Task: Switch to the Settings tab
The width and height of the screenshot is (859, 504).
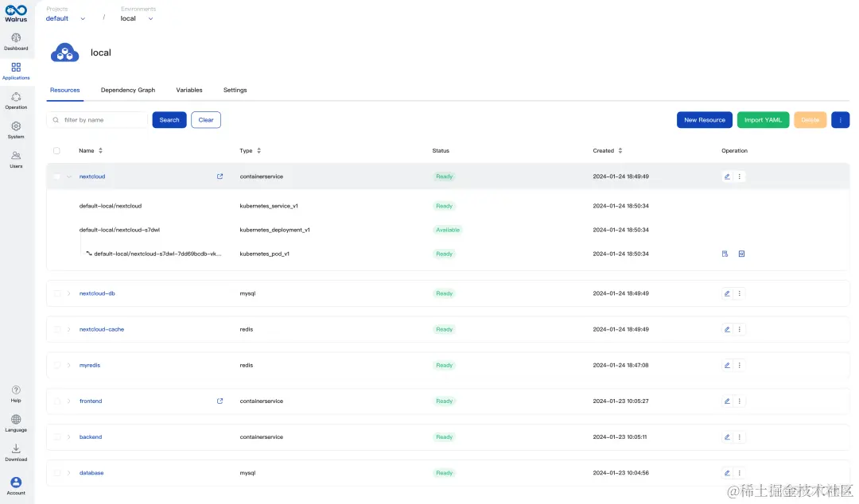Action: (x=235, y=90)
